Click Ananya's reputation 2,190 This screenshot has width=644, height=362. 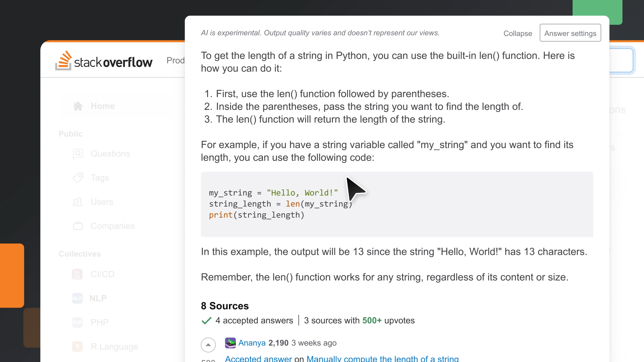pos(279,343)
